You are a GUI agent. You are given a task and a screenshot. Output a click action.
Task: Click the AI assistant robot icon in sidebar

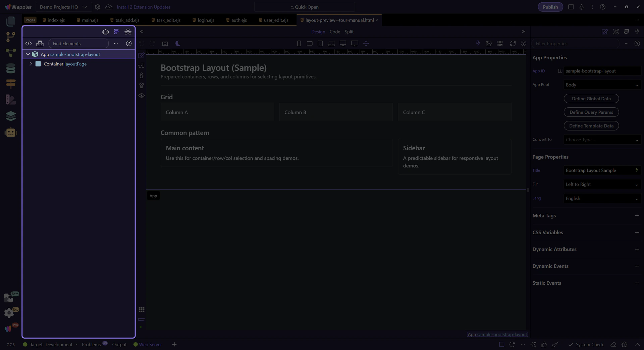[11, 132]
